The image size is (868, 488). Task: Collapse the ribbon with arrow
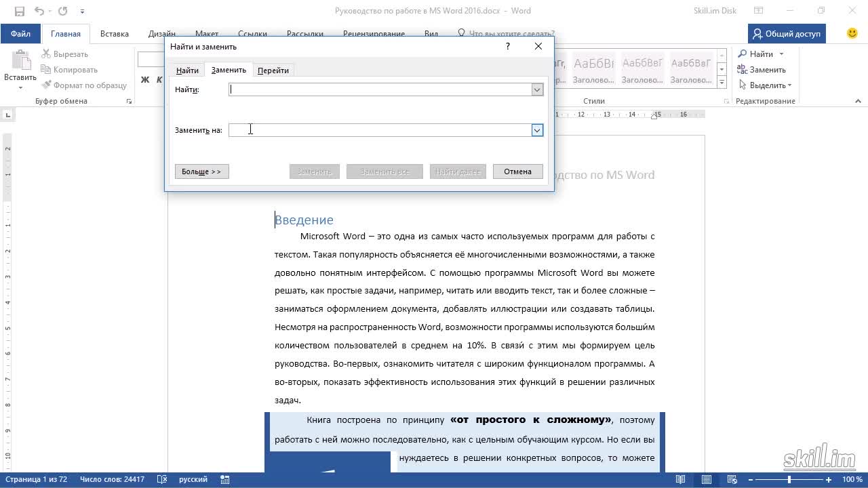pyautogui.click(x=858, y=101)
